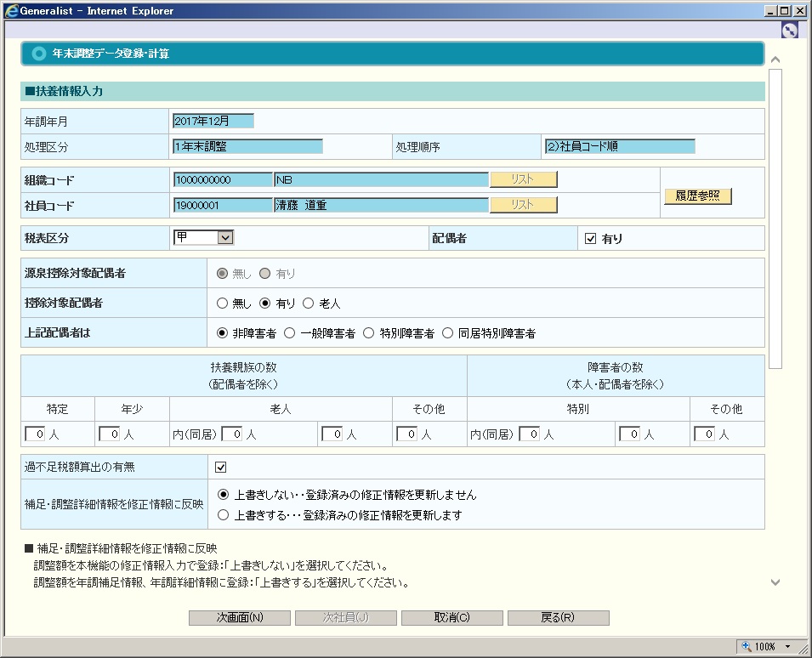This screenshot has height=658, width=812.
Task: Click the Internet Explorer logo in title bar
Action: point(9,11)
